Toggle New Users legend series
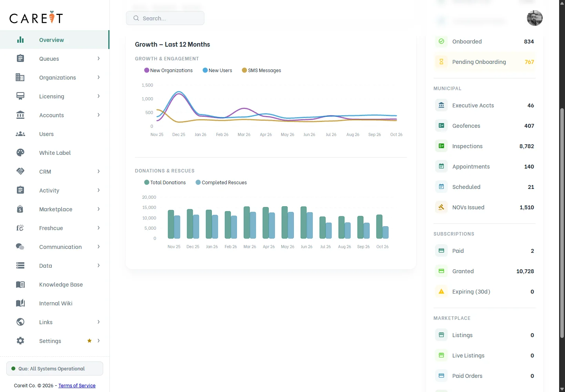Screen dimensions: 565x392 click(x=217, y=70)
